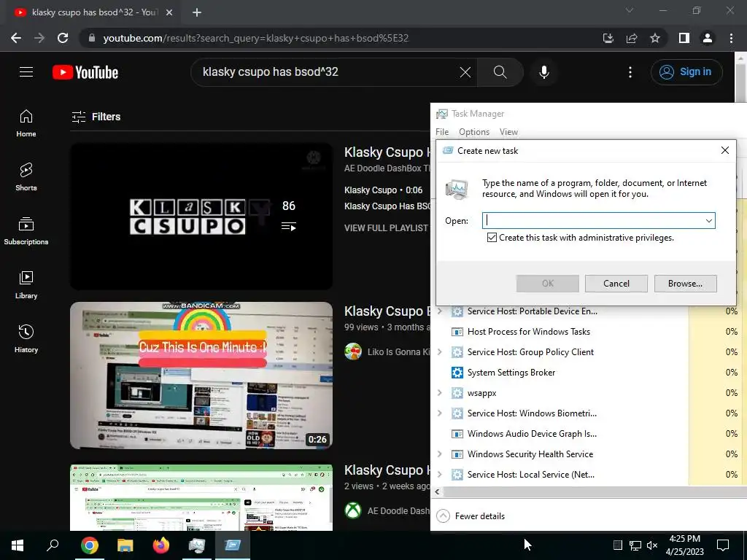Switch to Chrome in taskbar
This screenshot has width=747, height=560.
pos(90,545)
